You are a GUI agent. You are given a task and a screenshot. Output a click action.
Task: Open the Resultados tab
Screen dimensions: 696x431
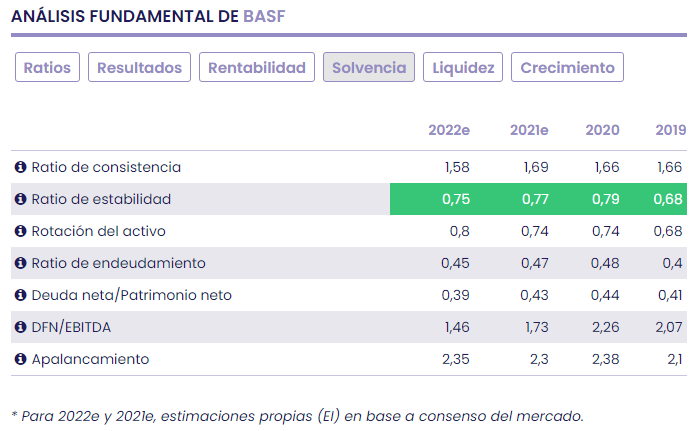click(x=140, y=68)
